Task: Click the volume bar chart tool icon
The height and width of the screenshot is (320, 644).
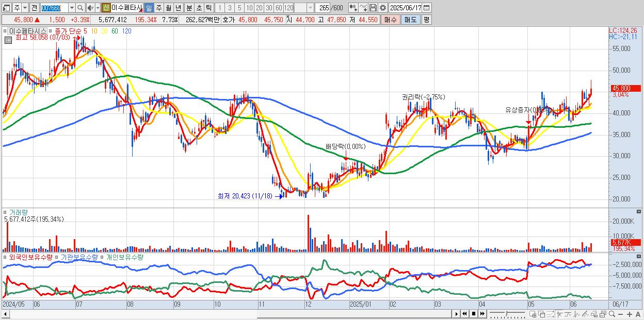Action: click(594, 314)
